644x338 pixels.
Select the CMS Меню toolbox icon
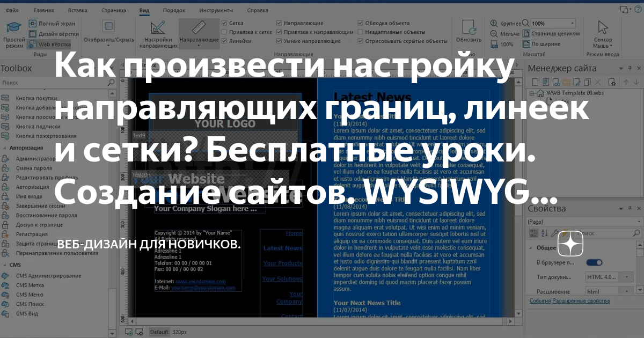tap(5, 295)
